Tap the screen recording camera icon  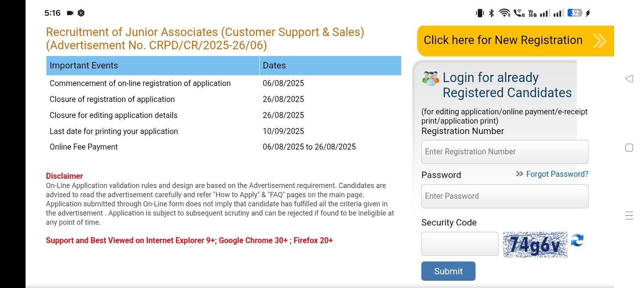[70, 13]
